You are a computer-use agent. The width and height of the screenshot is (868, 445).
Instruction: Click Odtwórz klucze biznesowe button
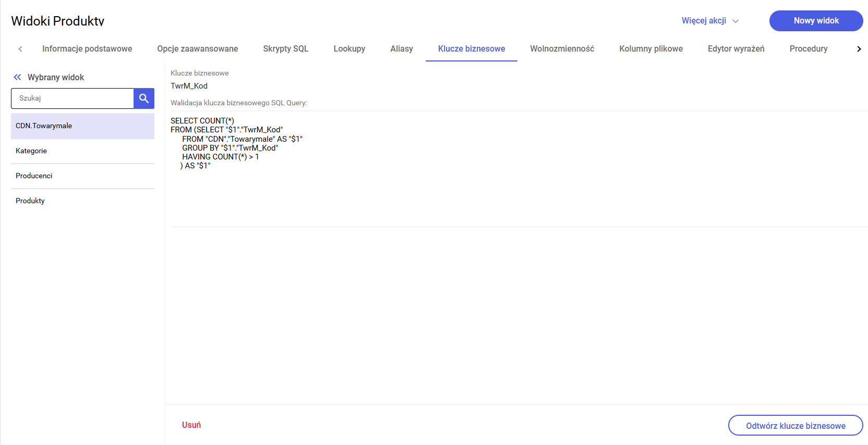coord(795,426)
